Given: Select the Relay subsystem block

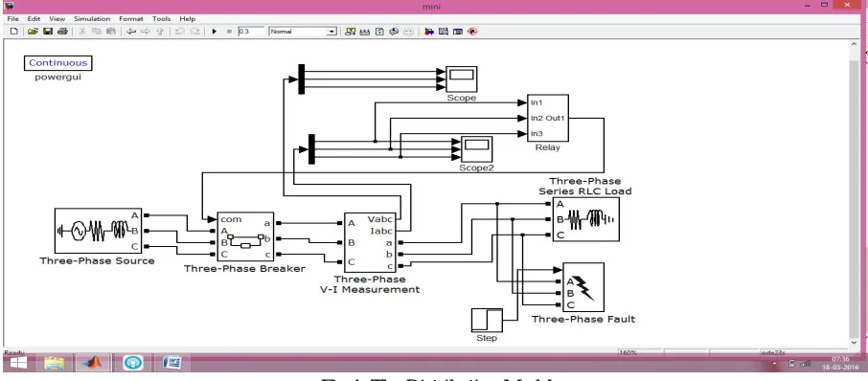Looking at the screenshot, I should [x=547, y=119].
